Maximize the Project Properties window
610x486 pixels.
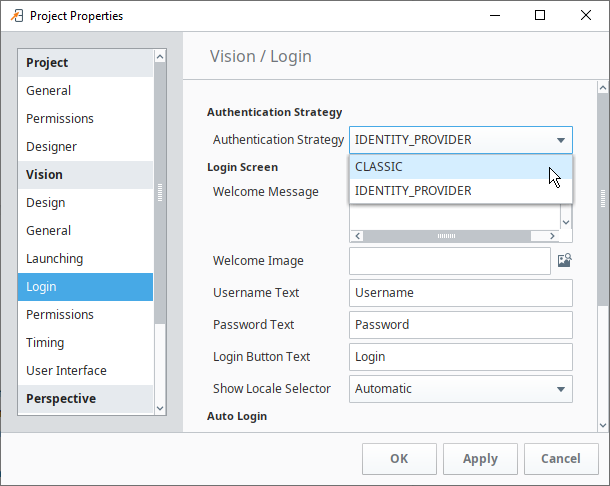(540, 16)
